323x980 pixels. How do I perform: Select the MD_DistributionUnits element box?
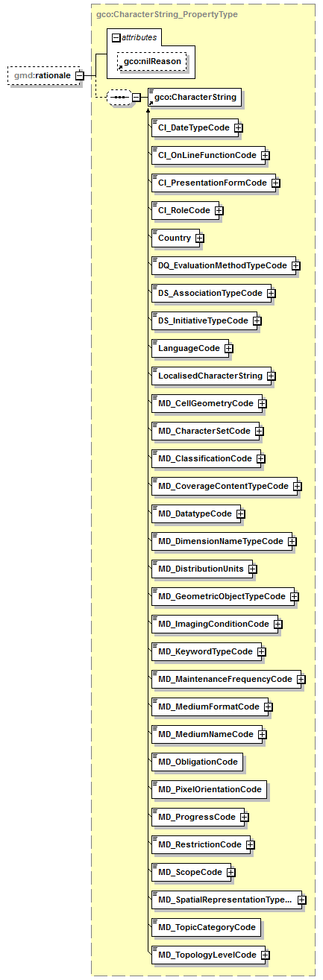click(x=201, y=569)
